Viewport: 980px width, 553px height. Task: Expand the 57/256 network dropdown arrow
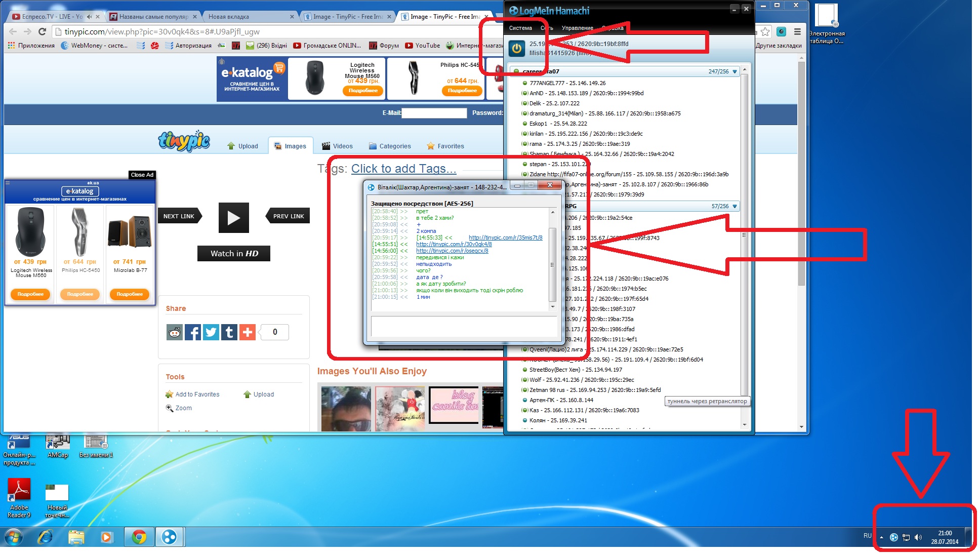[x=735, y=206]
